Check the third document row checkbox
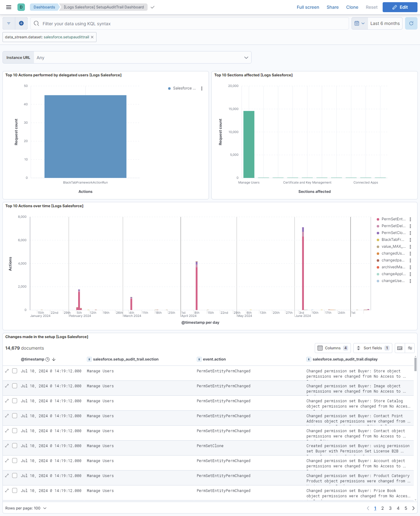420x516 pixels. tap(15, 401)
